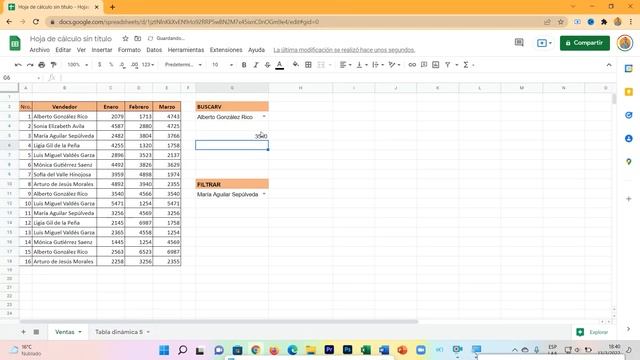This screenshot has width=640, height=360.
Task: Apply currency format with dollar icon
Action: (100, 65)
